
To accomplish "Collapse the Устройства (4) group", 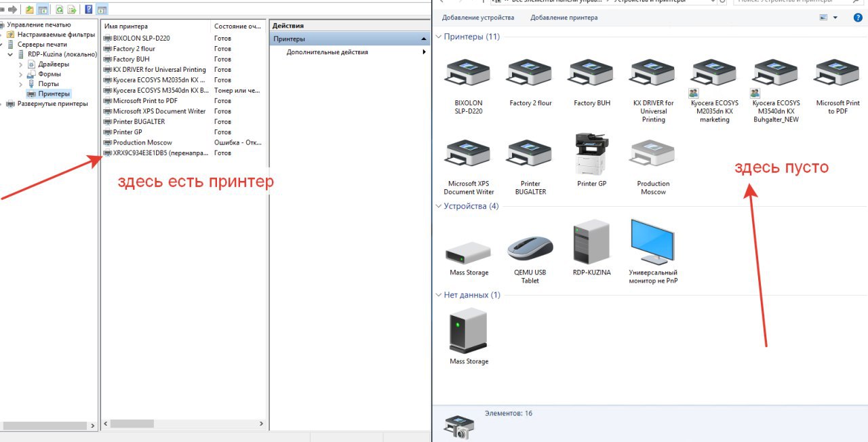I will point(438,206).
